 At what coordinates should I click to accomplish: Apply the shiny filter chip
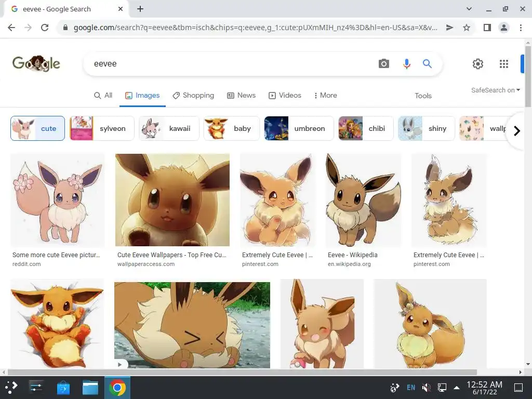(426, 128)
